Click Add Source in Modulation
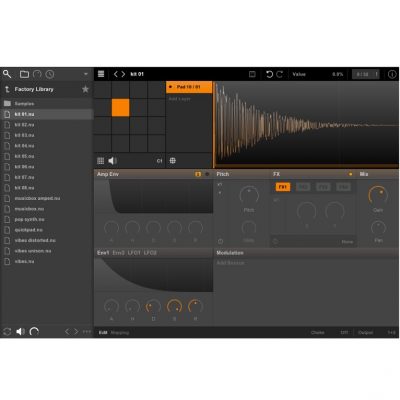 click(230, 263)
